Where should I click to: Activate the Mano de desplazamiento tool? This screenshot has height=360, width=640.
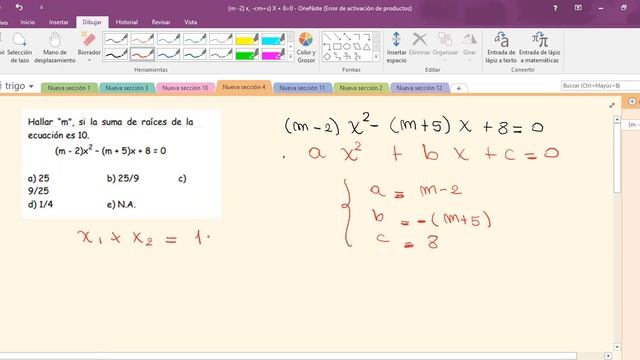[x=55, y=48]
